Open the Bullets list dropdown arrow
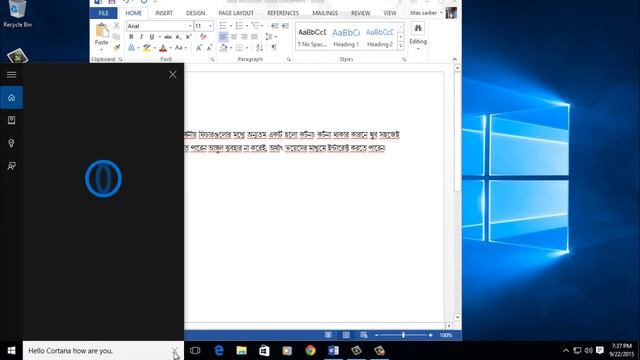 click(231, 26)
